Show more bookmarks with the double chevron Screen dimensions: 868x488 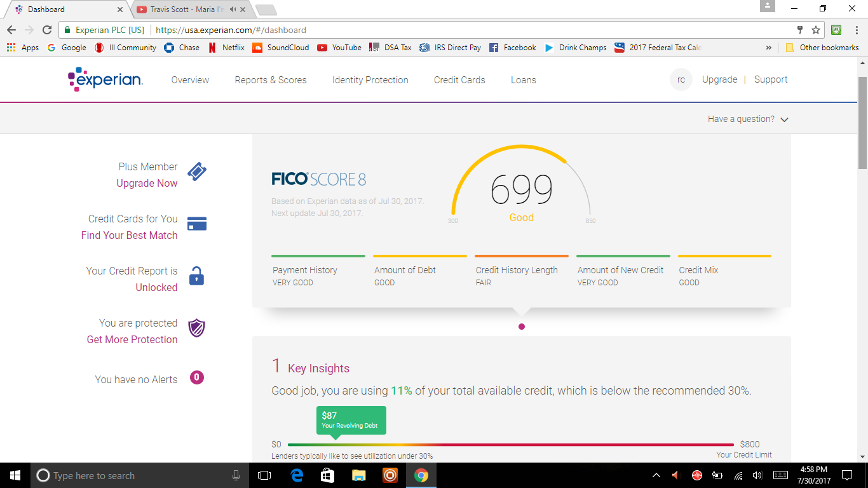click(769, 48)
